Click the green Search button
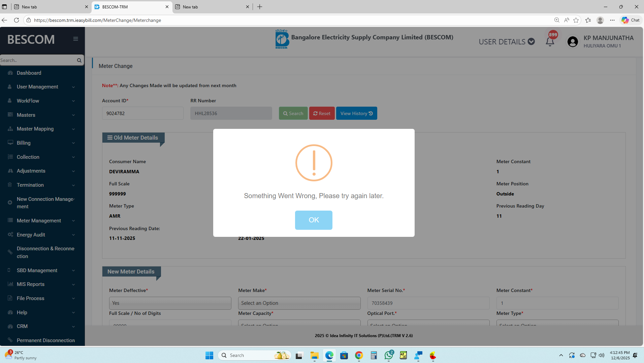 293,113
